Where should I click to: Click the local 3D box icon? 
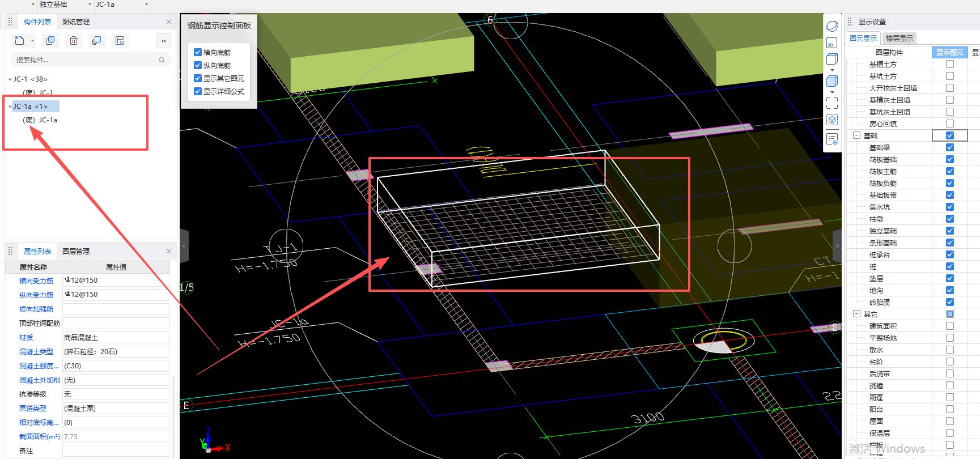pos(831,120)
